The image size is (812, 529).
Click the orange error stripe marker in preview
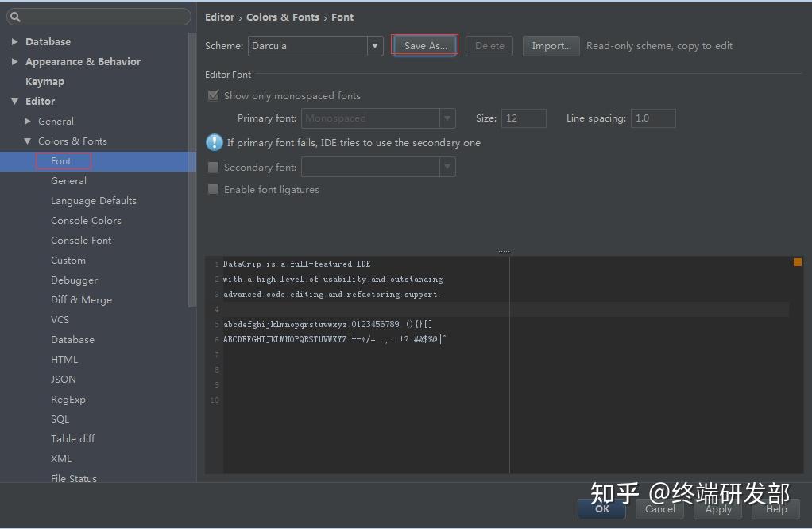[x=797, y=261]
